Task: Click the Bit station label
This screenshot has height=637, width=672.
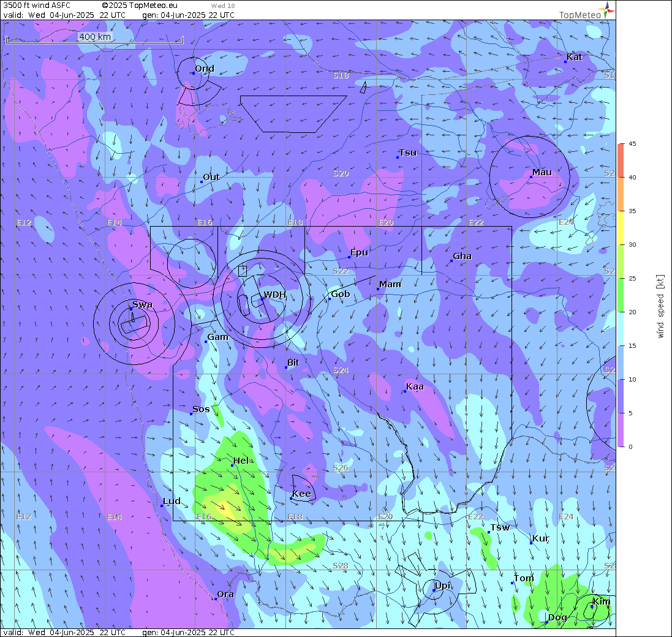Action: tap(293, 363)
